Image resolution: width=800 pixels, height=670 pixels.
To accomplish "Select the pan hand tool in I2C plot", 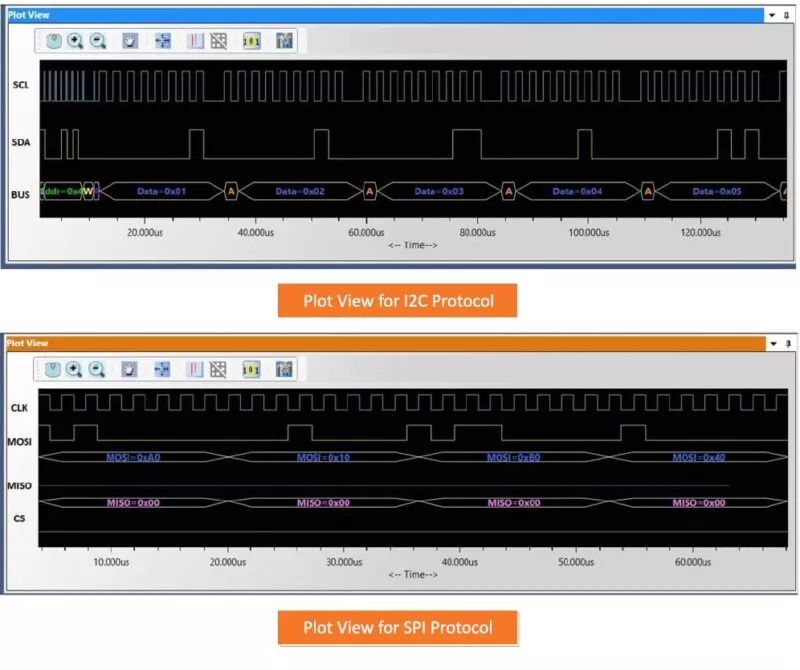I will (129, 41).
